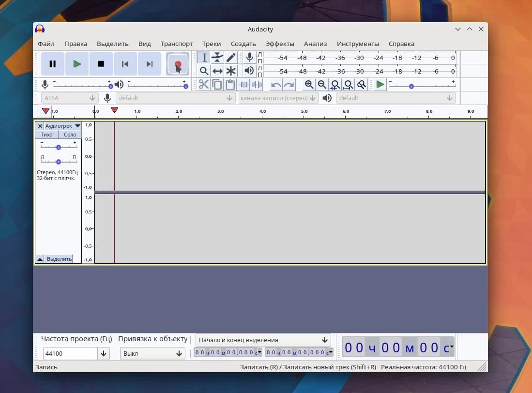Solo the track with the Соло button
The width and height of the screenshot is (532, 393).
[x=70, y=135]
